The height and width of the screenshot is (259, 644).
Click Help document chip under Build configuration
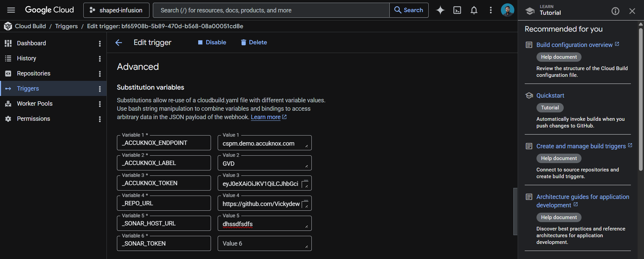pyautogui.click(x=559, y=57)
